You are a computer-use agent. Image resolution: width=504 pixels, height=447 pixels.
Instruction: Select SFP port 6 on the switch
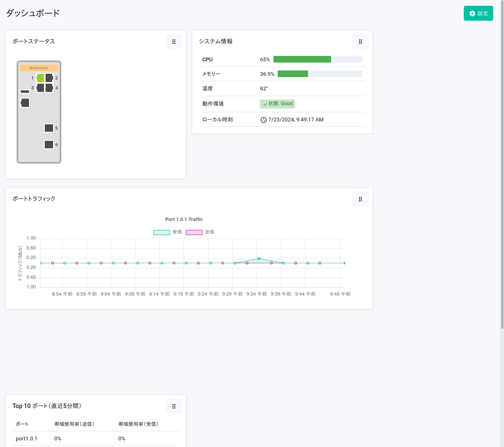pos(49,145)
